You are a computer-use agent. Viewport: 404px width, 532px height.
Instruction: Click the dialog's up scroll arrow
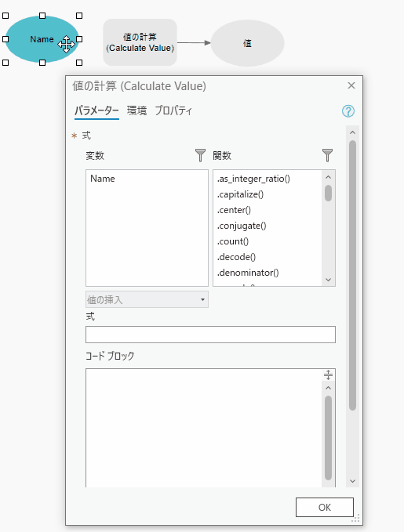tap(352, 132)
